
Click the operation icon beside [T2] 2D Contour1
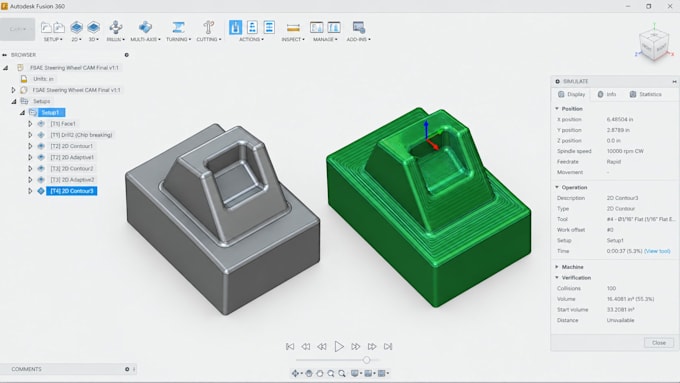[x=41, y=146]
